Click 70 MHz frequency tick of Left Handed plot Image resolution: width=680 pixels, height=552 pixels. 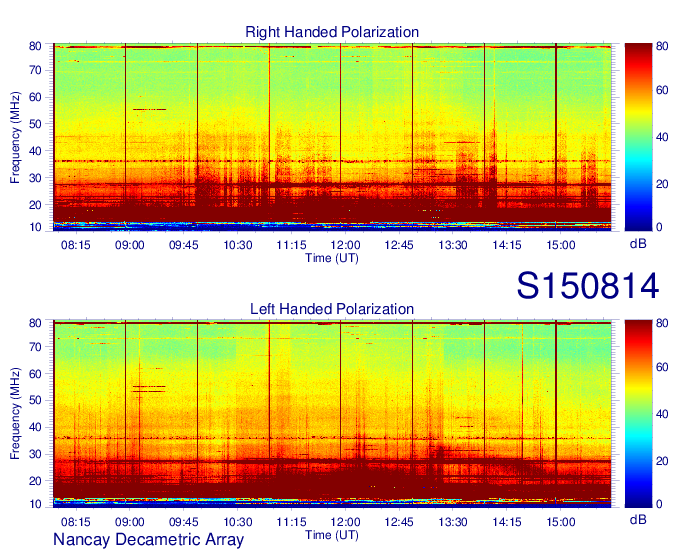pos(35,347)
